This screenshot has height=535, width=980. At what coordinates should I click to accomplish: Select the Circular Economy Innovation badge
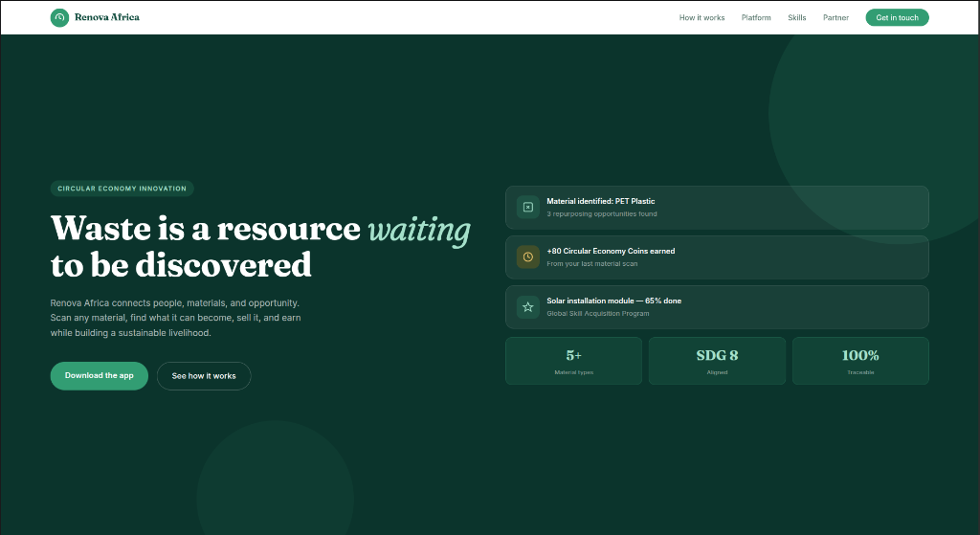coord(122,189)
